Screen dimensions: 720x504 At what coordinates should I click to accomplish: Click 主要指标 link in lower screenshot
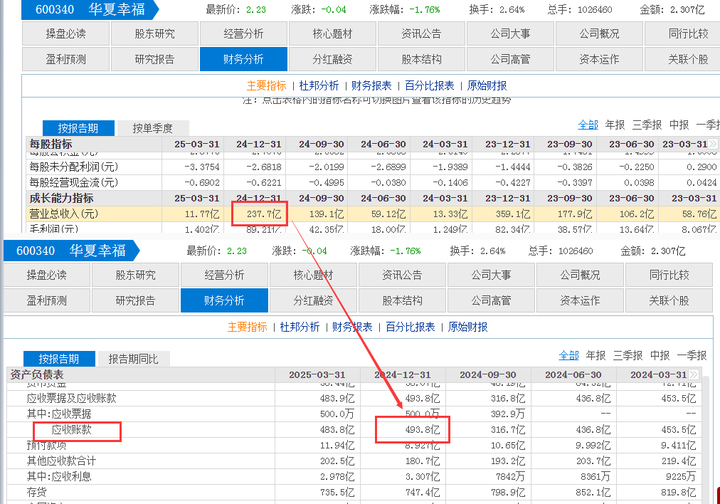pos(247,327)
